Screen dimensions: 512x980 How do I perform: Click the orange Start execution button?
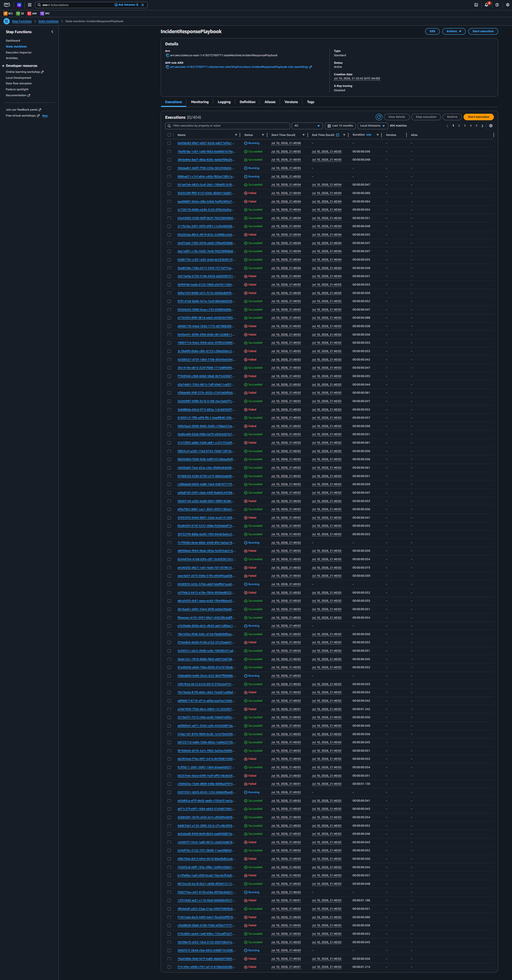coord(479,117)
